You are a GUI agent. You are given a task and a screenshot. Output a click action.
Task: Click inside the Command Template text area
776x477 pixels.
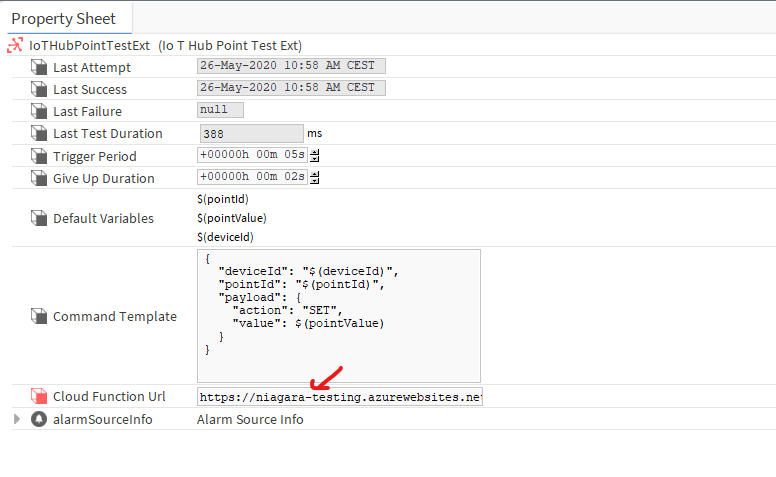tap(340, 315)
